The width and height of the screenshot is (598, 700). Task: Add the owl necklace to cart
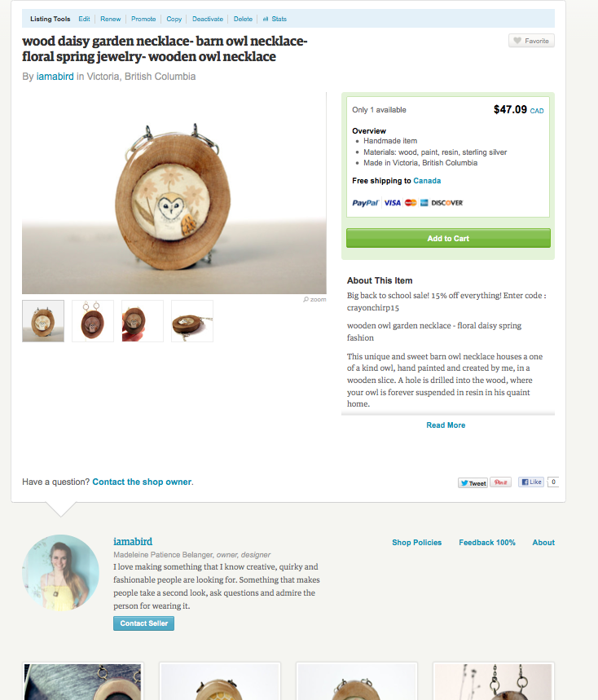tap(448, 238)
